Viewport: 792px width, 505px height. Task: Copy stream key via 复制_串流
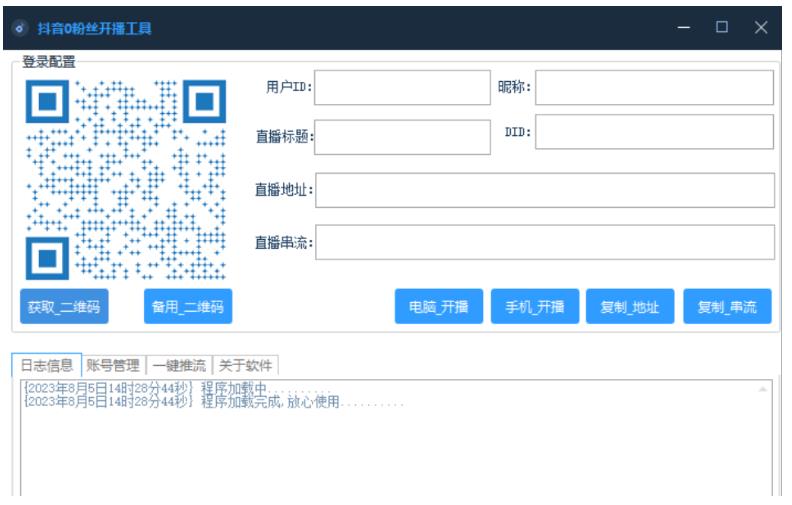coord(727,307)
